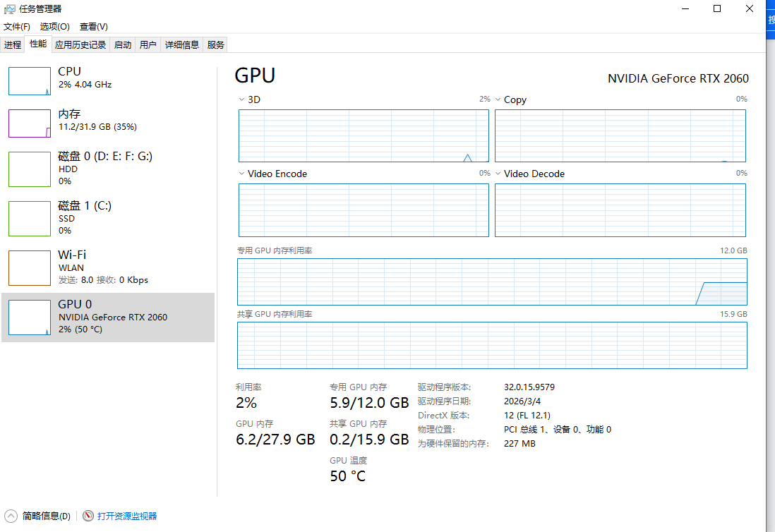Open the 文件(F) menu
This screenshot has width=775, height=532.
(17, 26)
